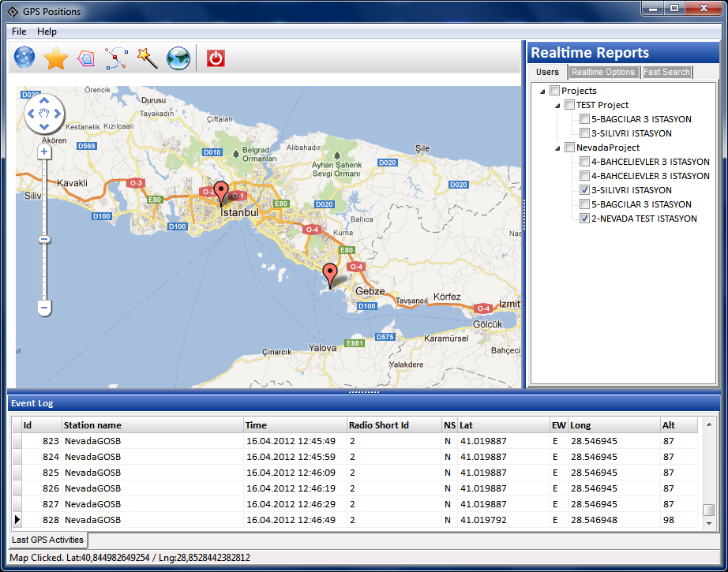Select the route path tool with nodes
Image resolution: width=728 pixels, height=572 pixels.
(x=116, y=58)
